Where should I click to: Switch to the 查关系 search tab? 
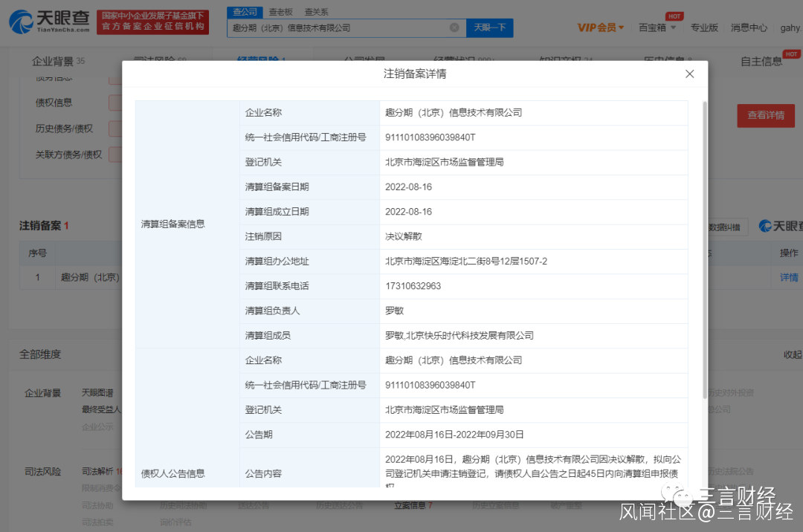point(316,12)
